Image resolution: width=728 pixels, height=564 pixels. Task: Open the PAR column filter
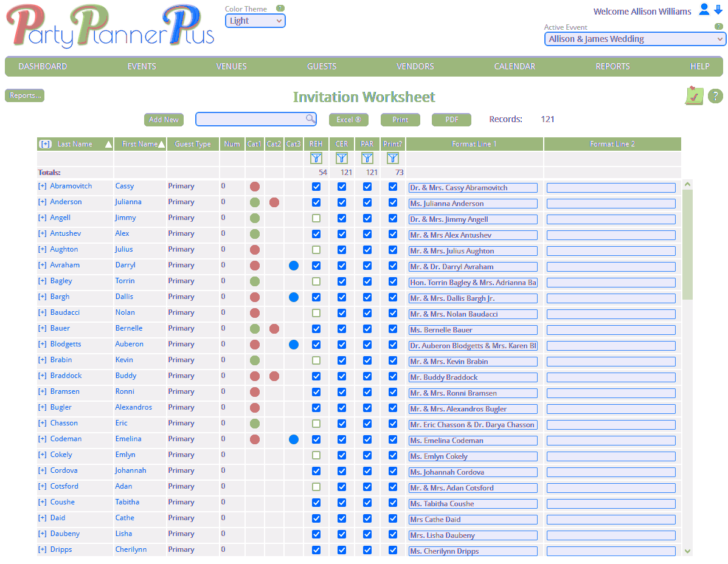pos(367,158)
